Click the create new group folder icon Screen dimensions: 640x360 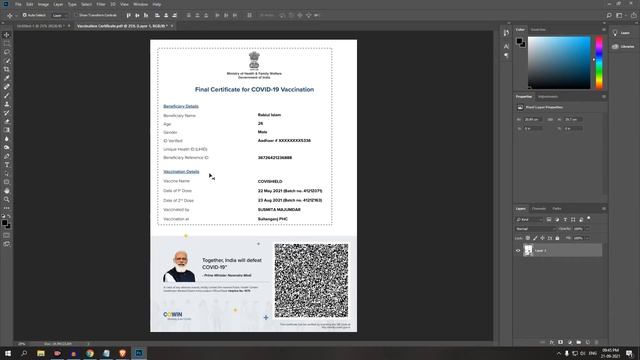click(x=579, y=342)
